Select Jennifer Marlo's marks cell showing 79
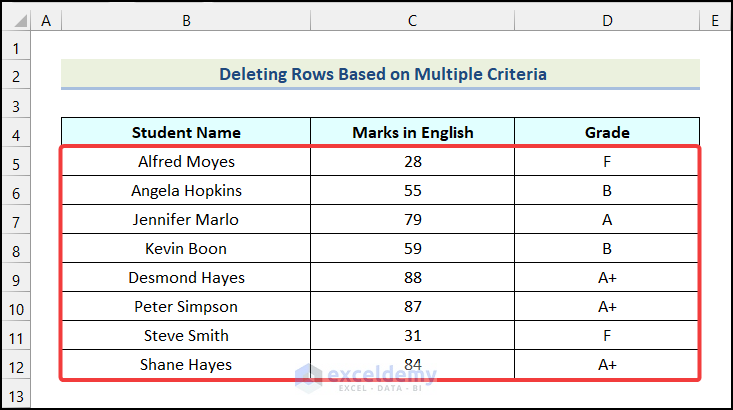 tap(412, 220)
